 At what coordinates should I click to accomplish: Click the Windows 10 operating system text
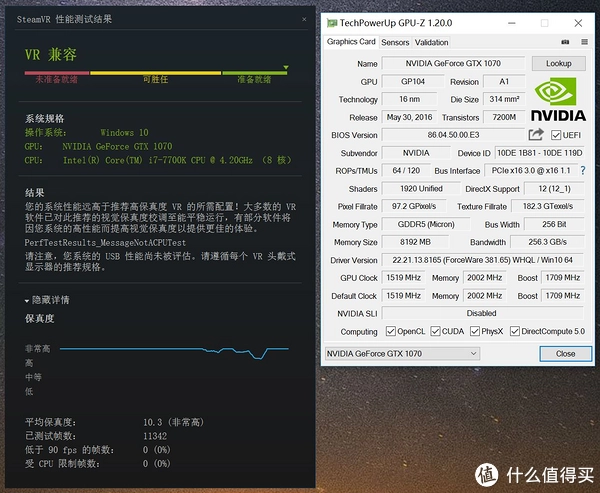[x=124, y=133]
